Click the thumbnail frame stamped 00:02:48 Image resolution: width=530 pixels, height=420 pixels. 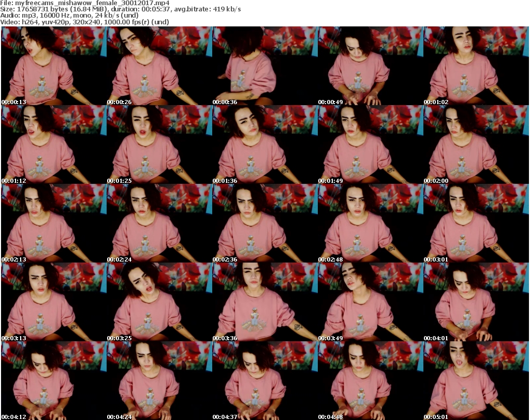point(371,223)
